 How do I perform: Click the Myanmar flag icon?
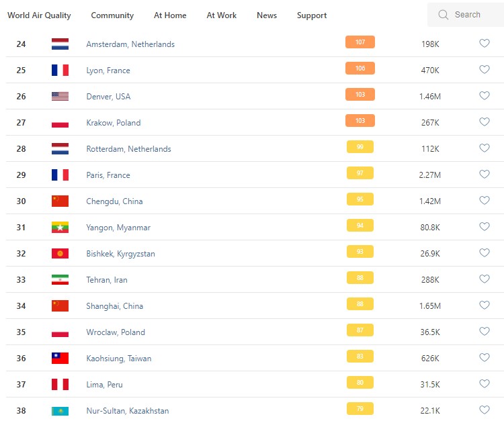(60, 227)
